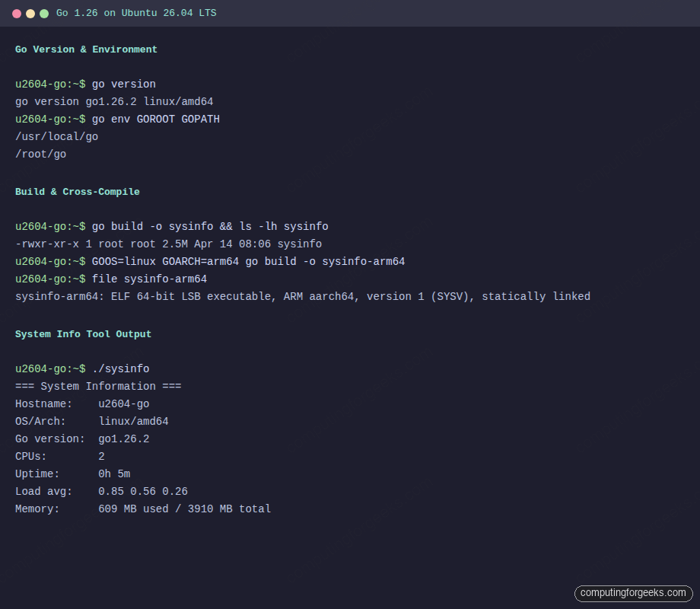Click the computingforgeeks.com badge
Screen dimensions: 700x609
click(634, 593)
